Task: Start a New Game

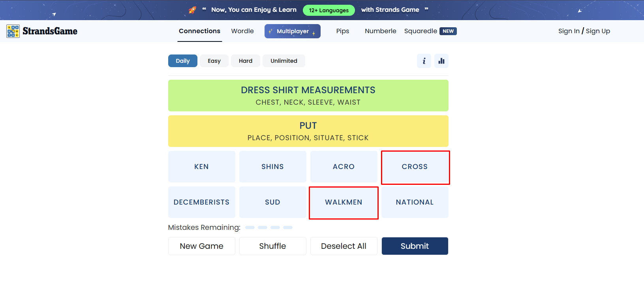Action: click(x=201, y=246)
